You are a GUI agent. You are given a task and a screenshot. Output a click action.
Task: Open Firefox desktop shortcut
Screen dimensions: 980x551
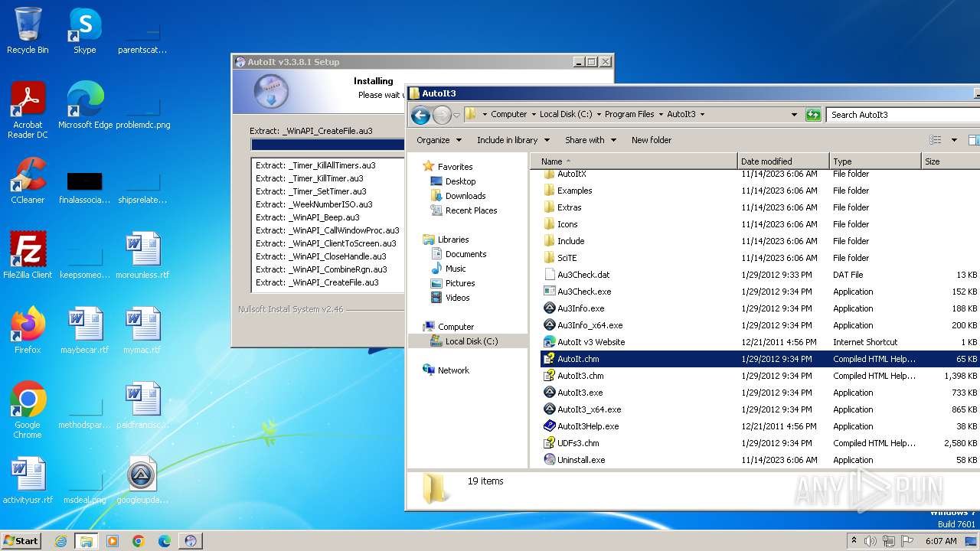[28, 331]
